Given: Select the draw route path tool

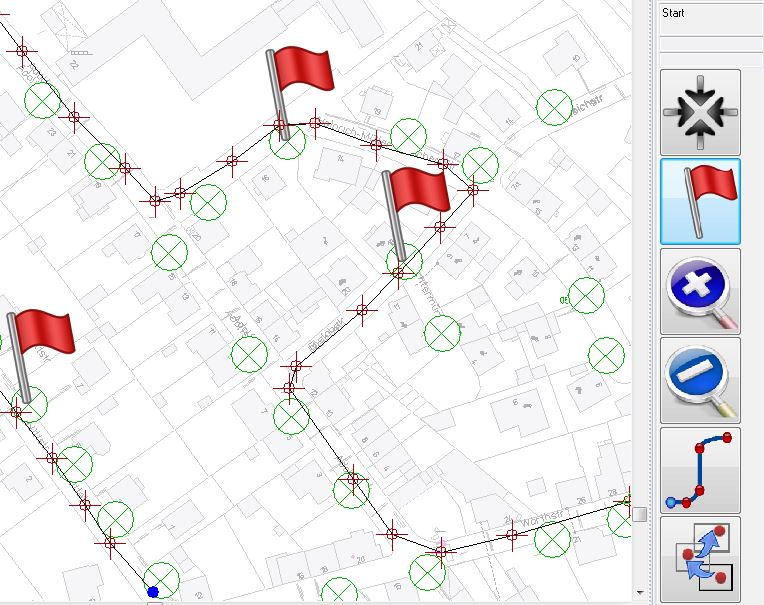Looking at the screenshot, I should point(700,470).
